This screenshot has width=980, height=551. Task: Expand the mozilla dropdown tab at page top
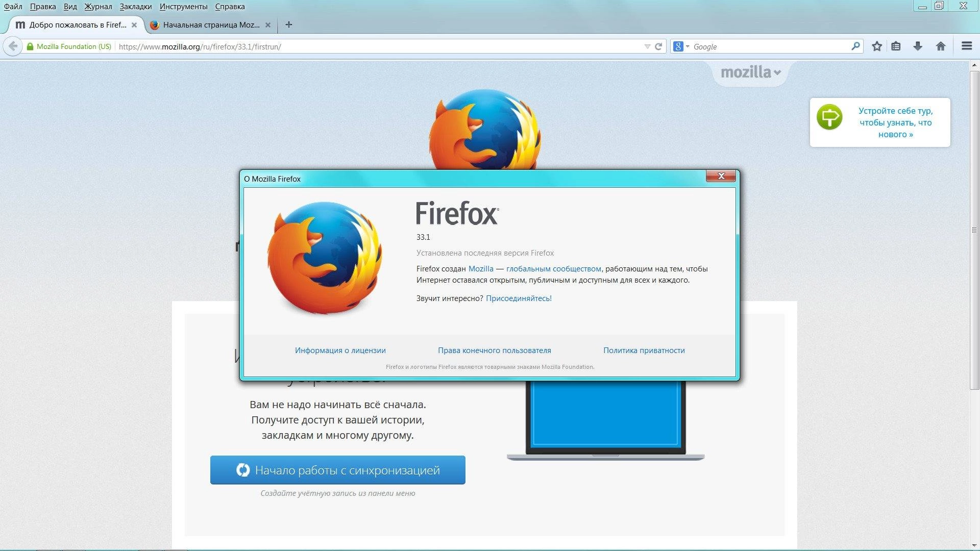pyautogui.click(x=750, y=72)
